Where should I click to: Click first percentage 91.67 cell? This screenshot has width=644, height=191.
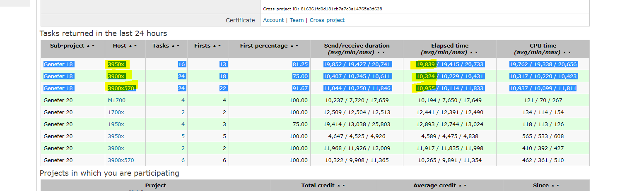[x=300, y=88]
